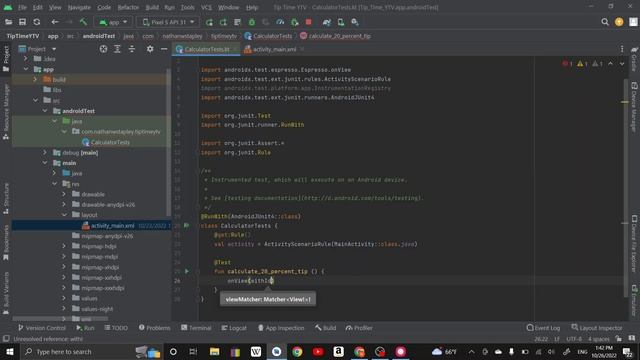Run calculate_20_percent_tip test from gutter icon
The height and width of the screenshot is (360, 640).
(x=187, y=271)
